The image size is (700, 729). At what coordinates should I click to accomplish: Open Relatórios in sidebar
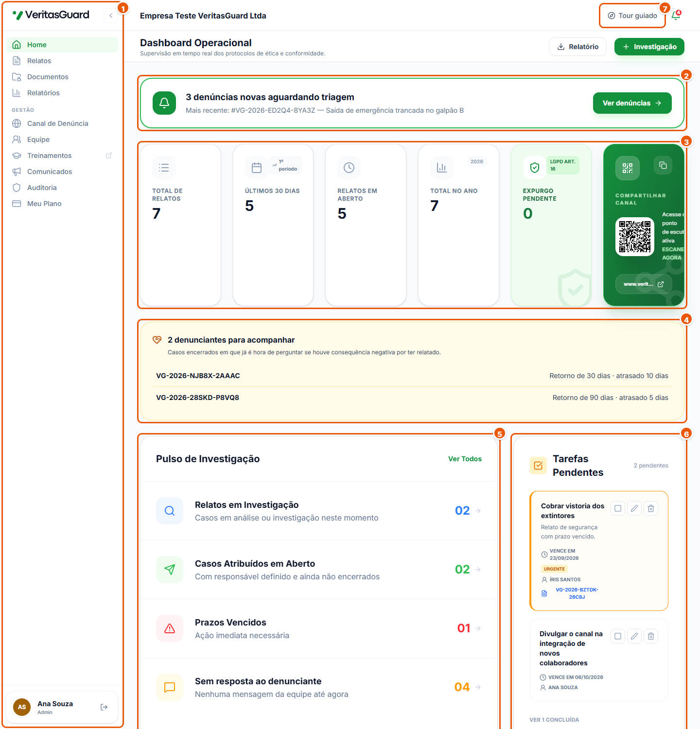click(x=62, y=93)
